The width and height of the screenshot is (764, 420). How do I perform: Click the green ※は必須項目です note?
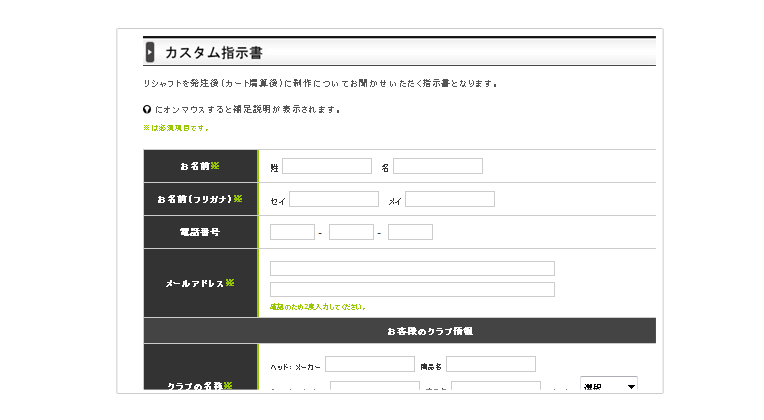click(176, 128)
